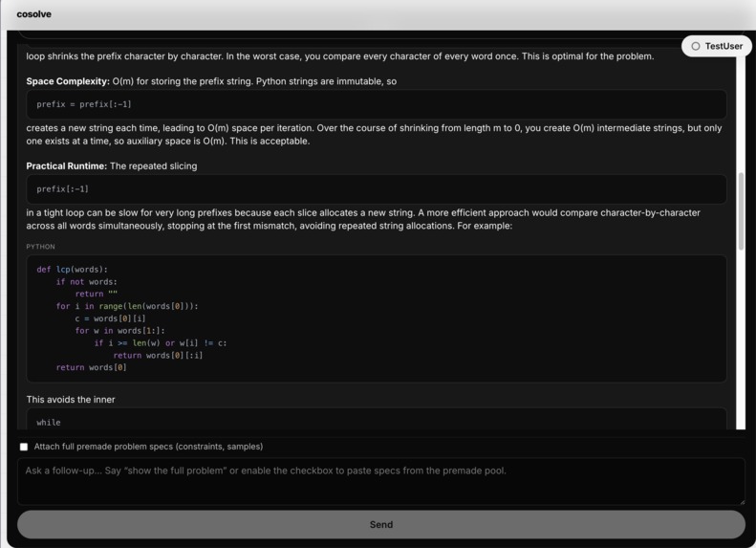This screenshot has width=756, height=548.
Task: Focus the Ask a follow-up text box
Action: 381,481
